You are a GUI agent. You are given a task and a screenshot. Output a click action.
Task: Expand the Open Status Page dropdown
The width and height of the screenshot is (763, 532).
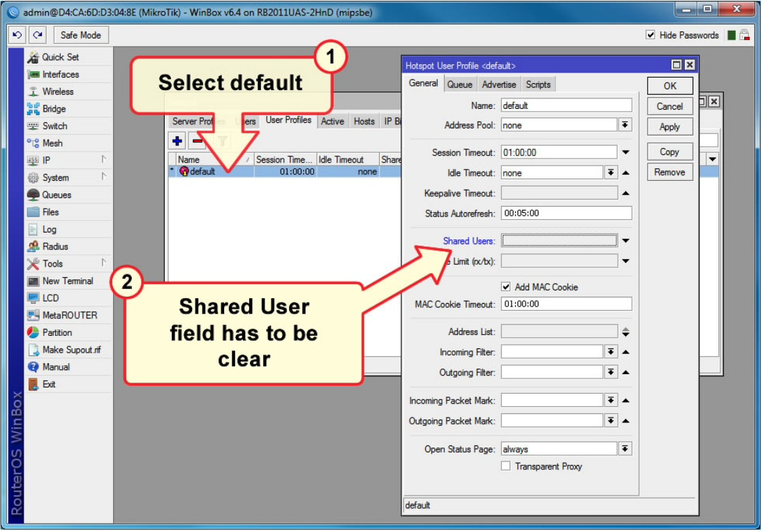tap(625, 449)
